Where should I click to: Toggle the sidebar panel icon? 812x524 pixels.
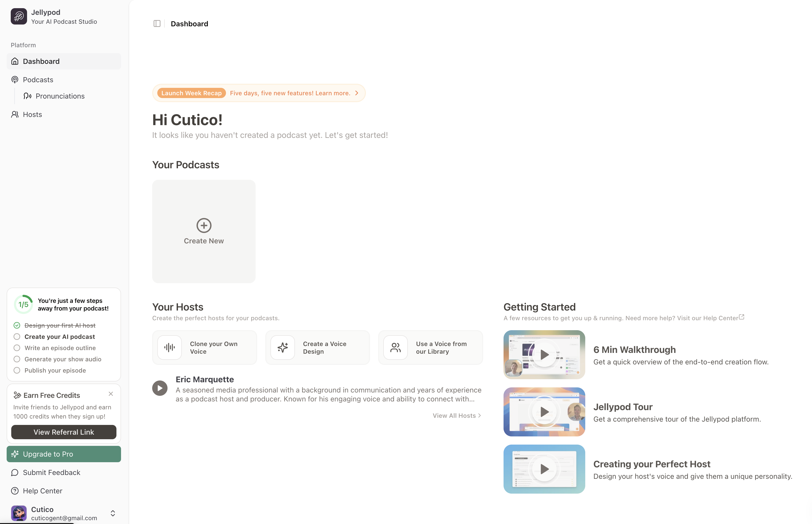tap(157, 23)
